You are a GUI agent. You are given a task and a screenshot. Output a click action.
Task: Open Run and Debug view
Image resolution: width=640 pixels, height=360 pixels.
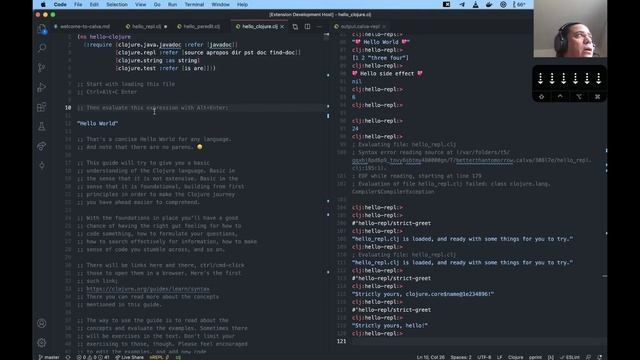pyautogui.click(x=42, y=87)
